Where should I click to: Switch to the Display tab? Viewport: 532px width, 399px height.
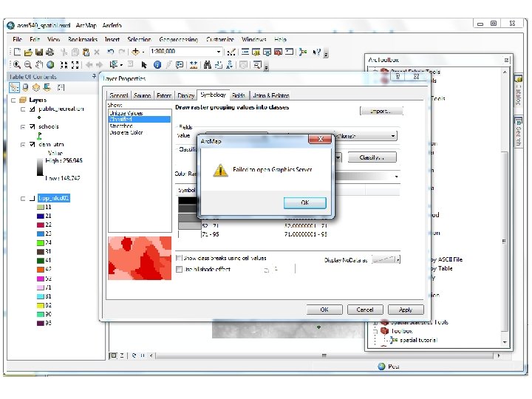coord(186,95)
